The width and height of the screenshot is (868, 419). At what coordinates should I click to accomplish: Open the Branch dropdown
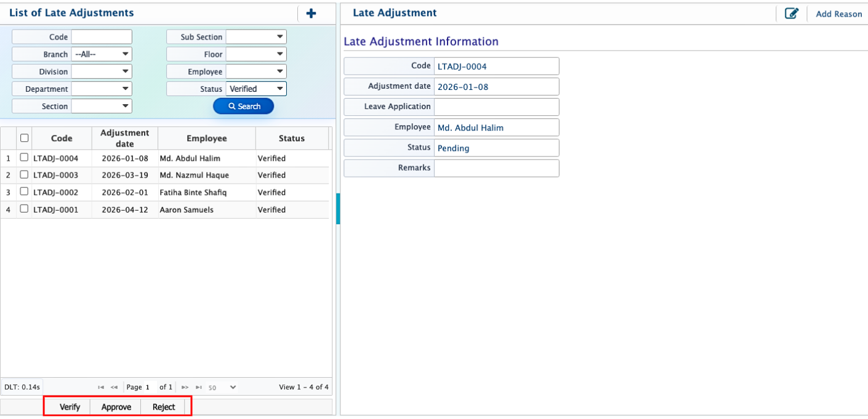[x=102, y=54]
